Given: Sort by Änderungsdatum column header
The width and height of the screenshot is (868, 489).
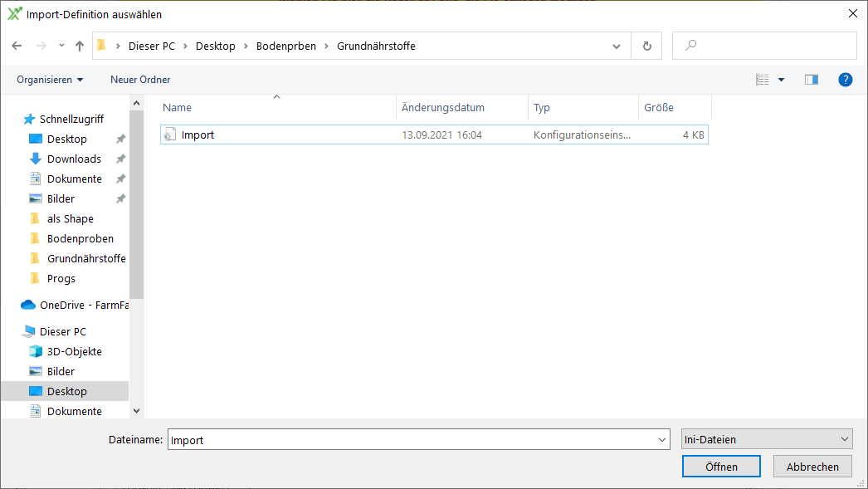Looking at the screenshot, I should 443,108.
